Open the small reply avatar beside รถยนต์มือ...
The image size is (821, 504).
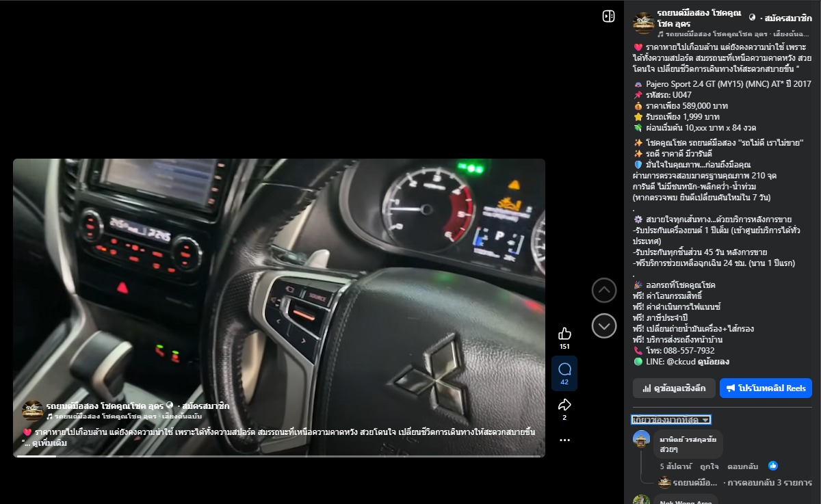click(x=664, y=482)
